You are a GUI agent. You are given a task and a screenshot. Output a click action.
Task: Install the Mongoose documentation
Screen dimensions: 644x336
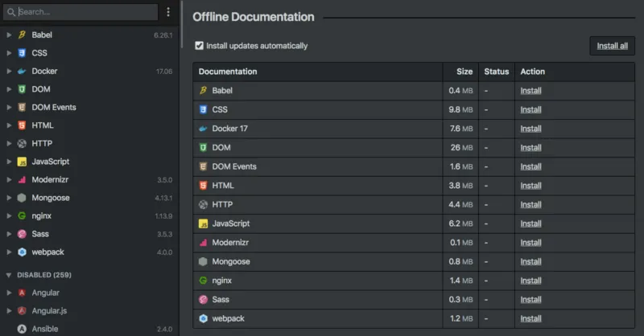click(x=530, y=261)
